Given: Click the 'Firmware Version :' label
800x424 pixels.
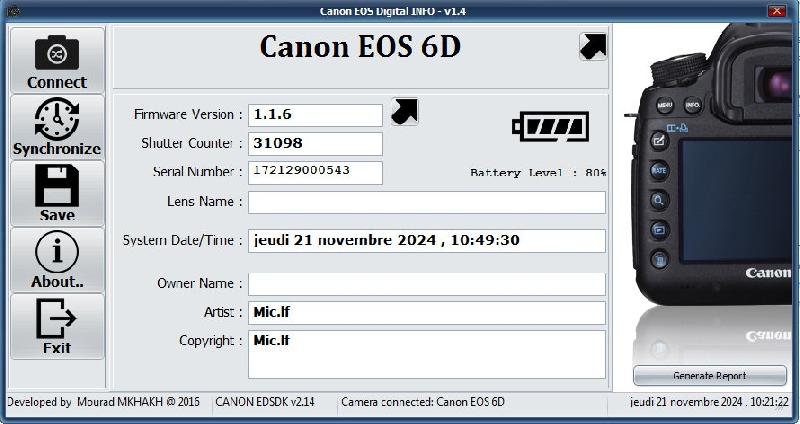Looking at the screenshot, I should [x=188, y=114].
